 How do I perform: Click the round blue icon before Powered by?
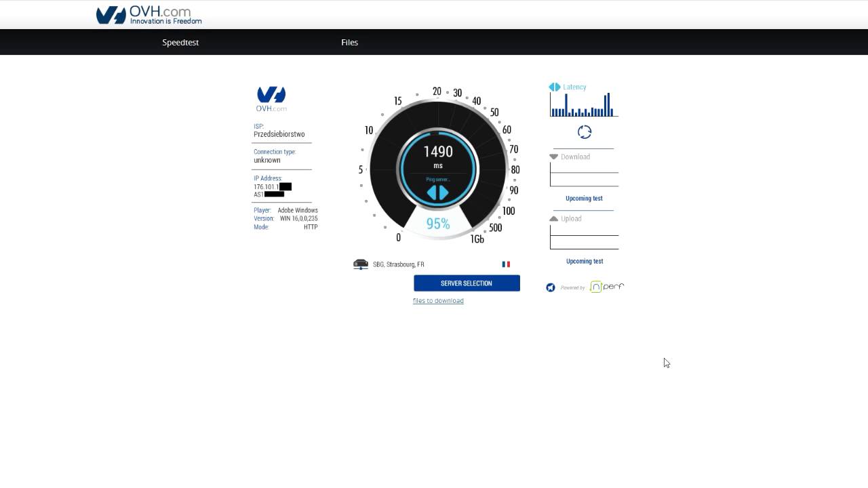tap(551, 287)
